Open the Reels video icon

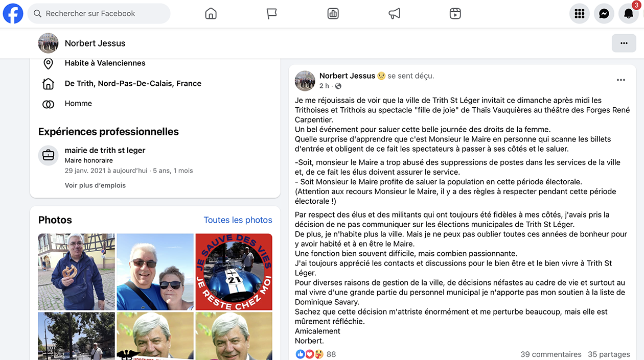click(x=455, y=14)
